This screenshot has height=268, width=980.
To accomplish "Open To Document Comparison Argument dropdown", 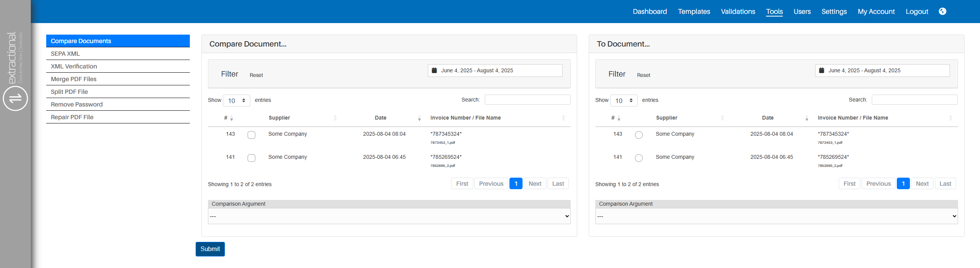I will pyautogui.click(x=776, y=216).
